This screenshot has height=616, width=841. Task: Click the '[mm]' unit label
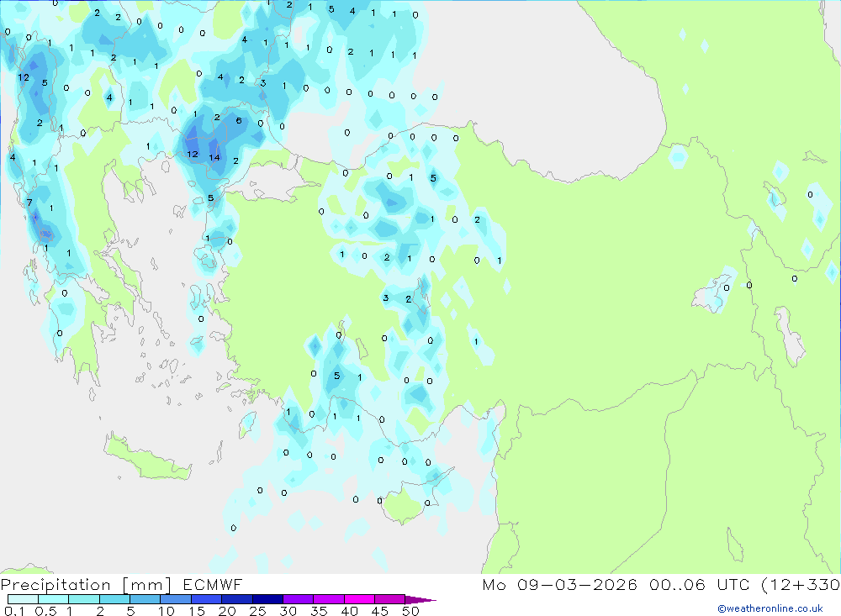tap(146, 585)
